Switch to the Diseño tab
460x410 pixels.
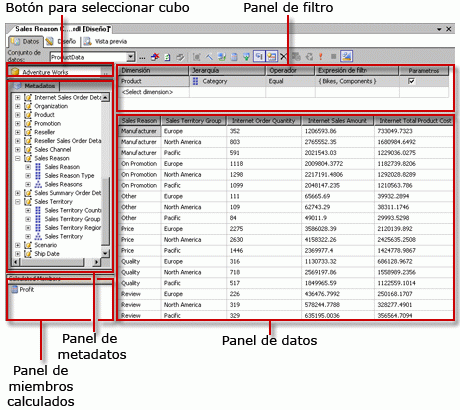pos(61,41)
